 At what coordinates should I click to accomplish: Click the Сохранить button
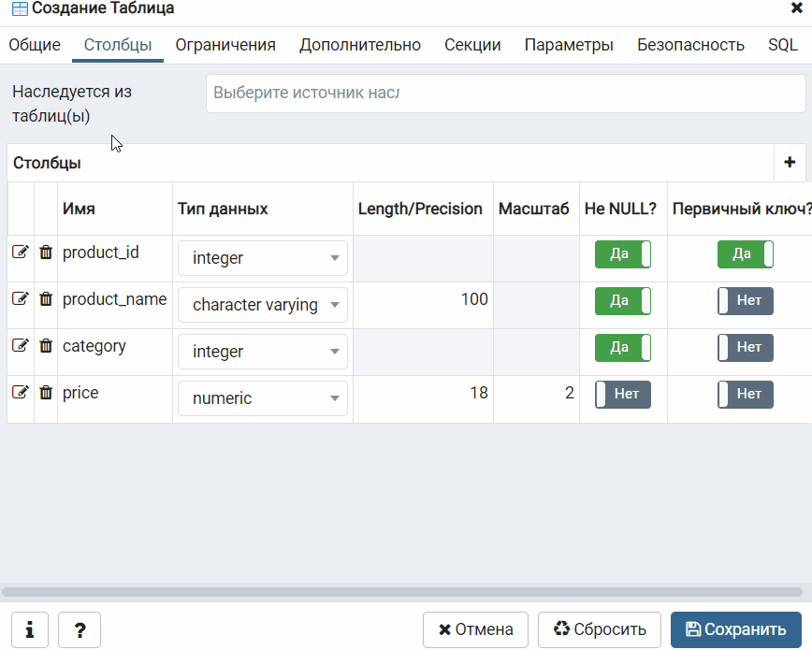pyautogui.click(x=735, y=630)
